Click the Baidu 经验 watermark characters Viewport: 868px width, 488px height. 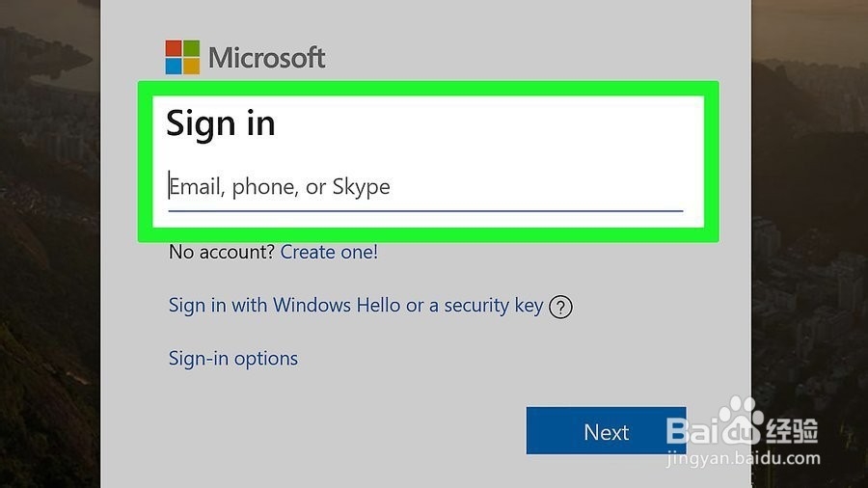click(792, 430)
